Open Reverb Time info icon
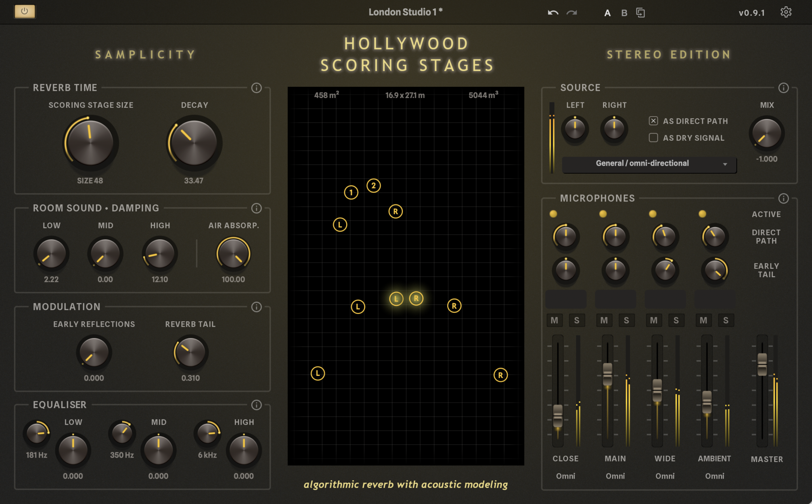Viewport: 812px width, 504px height. [257, 88]
